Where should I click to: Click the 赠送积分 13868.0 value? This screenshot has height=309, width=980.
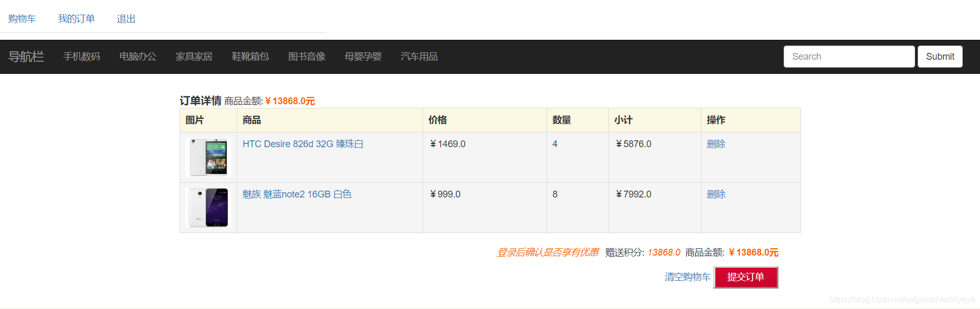pos(664,252)
